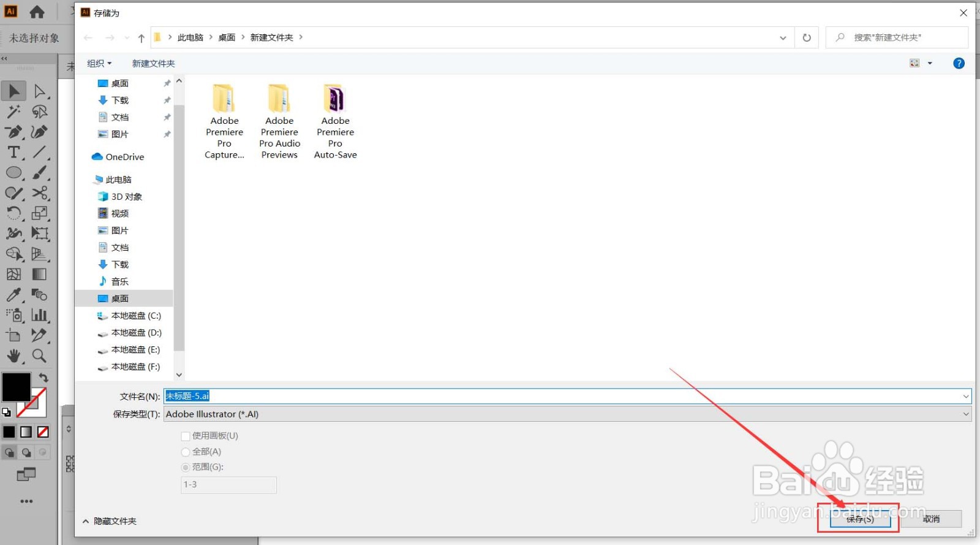Select the Perspective Grid tool
The height and width of the screenshot is (545, 980).
click(40, 254)
